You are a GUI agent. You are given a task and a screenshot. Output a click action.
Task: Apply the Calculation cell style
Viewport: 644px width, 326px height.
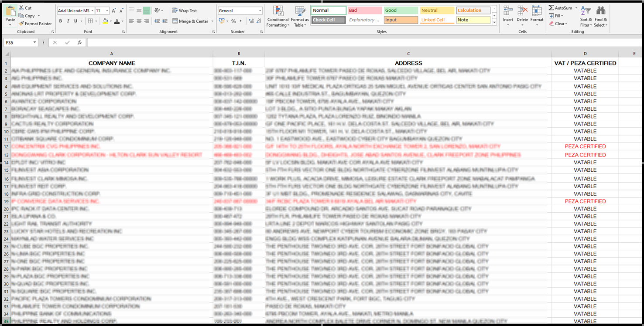pos(473,10)
